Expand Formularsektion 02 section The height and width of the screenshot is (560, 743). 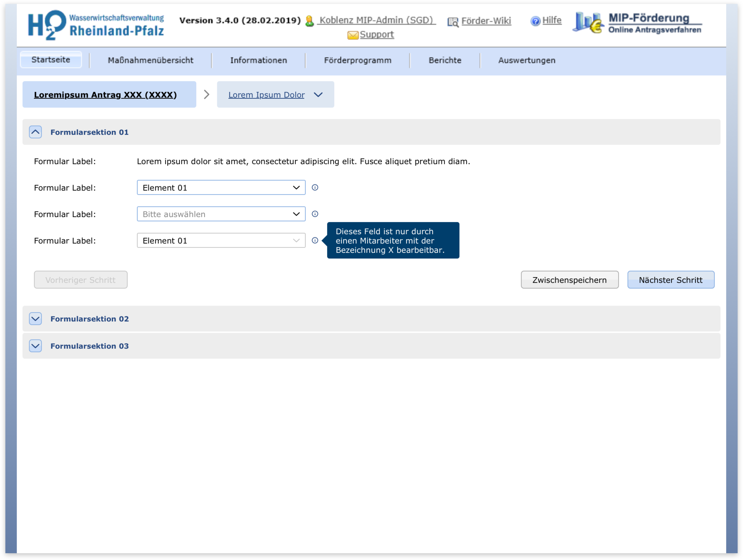(35, 318)
